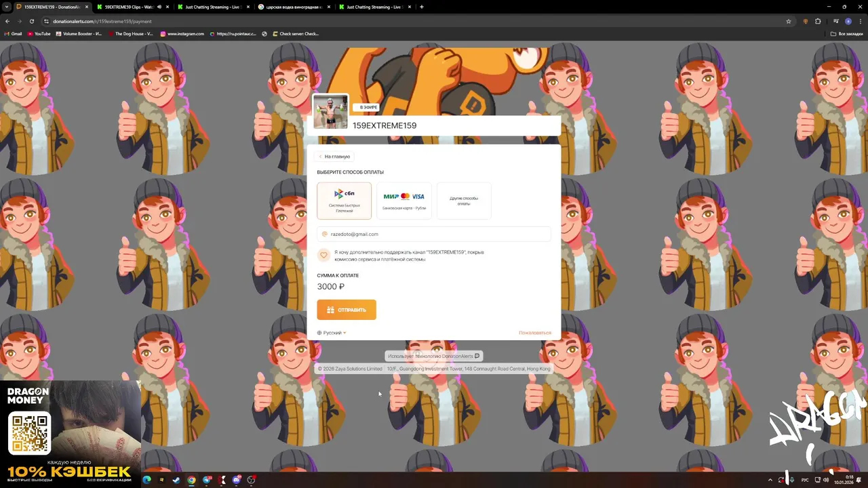Open the Chrome profile avatar
Viewport: 868px width, 488px height.
click(848, 21)
